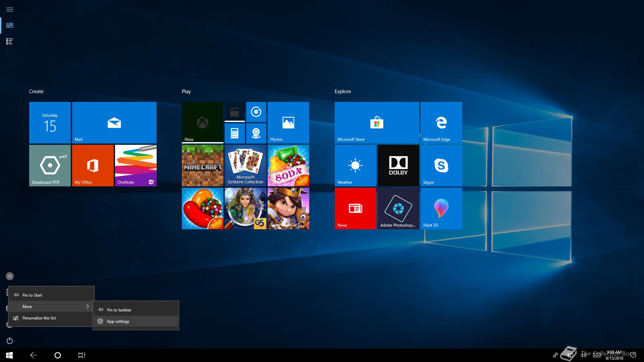Click the clock showing 9:58 AM
Viewport: 644px width, 362px height.
tap(614, 355)
